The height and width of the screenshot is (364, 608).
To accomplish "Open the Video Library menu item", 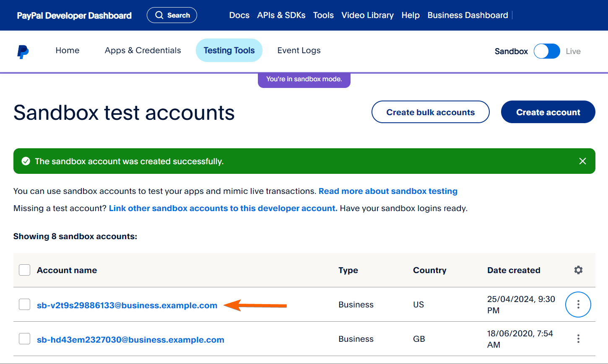I will click(x=367, y=15).
